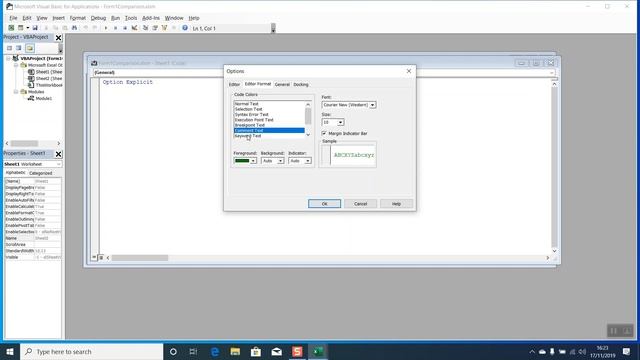Click the Find binoculars toolbar icon

74,28
